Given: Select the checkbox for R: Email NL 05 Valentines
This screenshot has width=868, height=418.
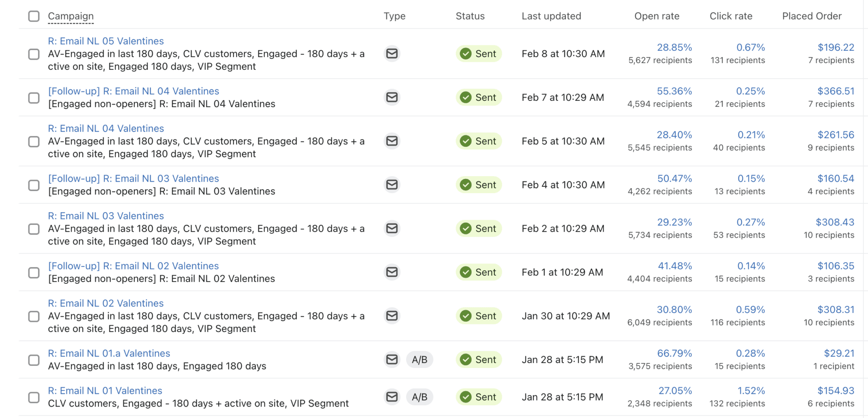Looking at the screenshot, I should [x=33, y=54].
